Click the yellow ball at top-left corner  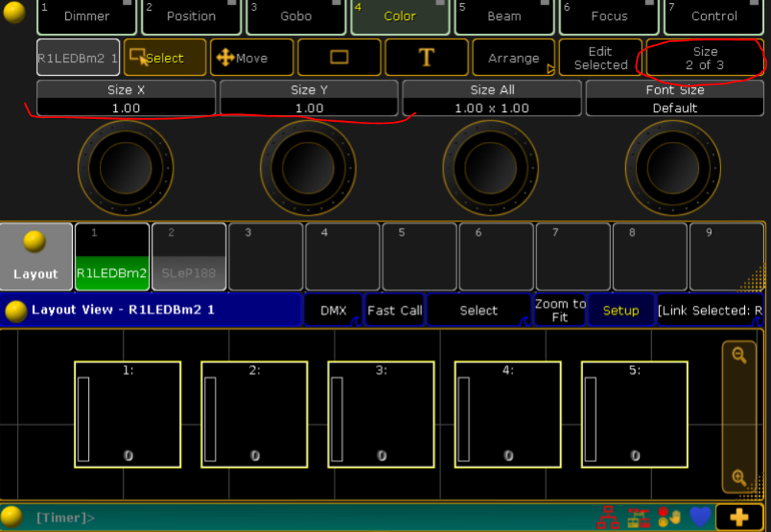pos(15,12)
